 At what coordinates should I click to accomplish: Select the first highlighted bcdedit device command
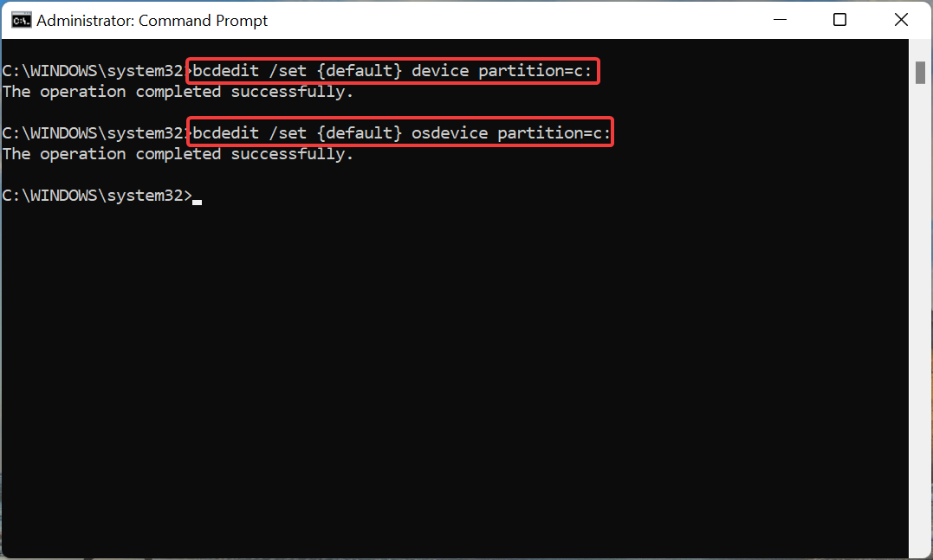[392, 70]
